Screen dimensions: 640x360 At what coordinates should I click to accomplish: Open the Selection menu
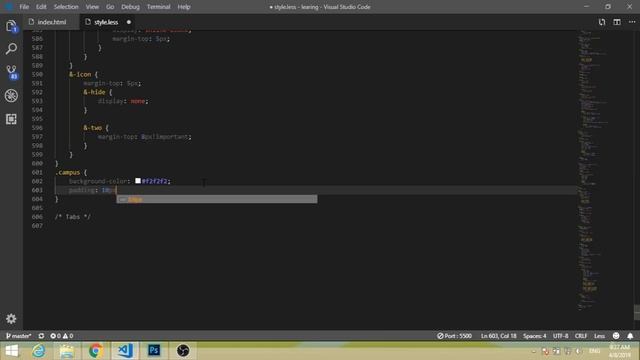click(66, 7)
